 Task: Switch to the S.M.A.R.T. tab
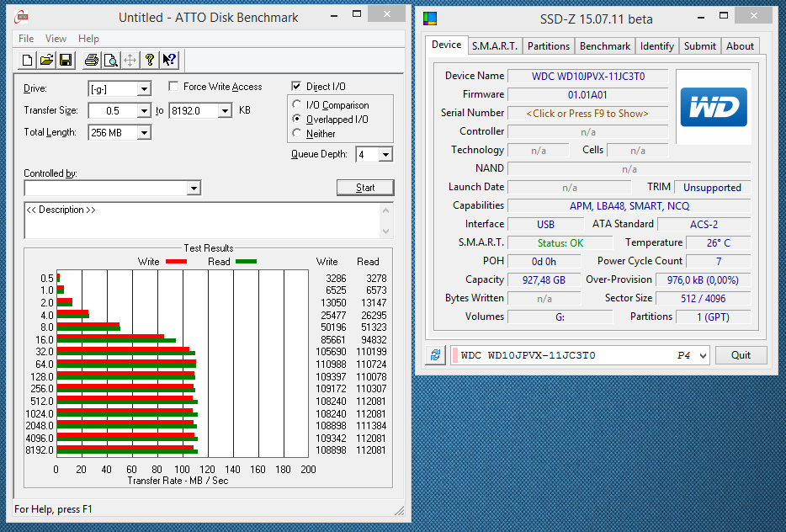coord(495,46)
